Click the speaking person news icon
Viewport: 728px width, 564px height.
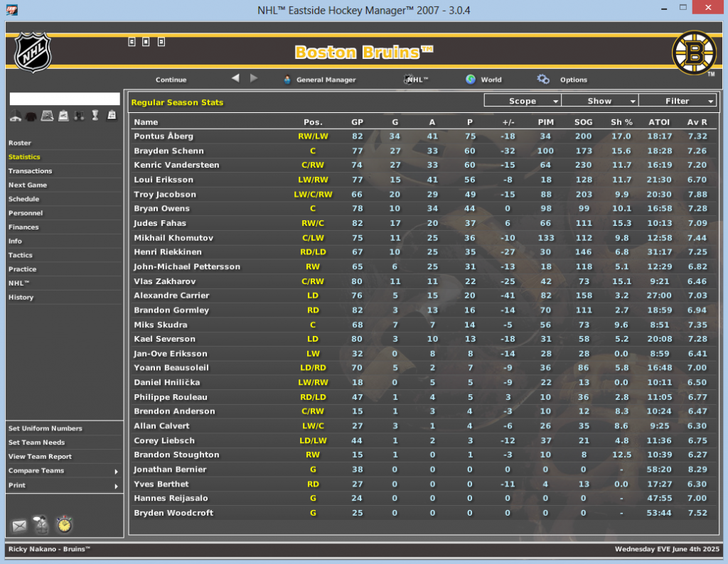tap(41, 524)
